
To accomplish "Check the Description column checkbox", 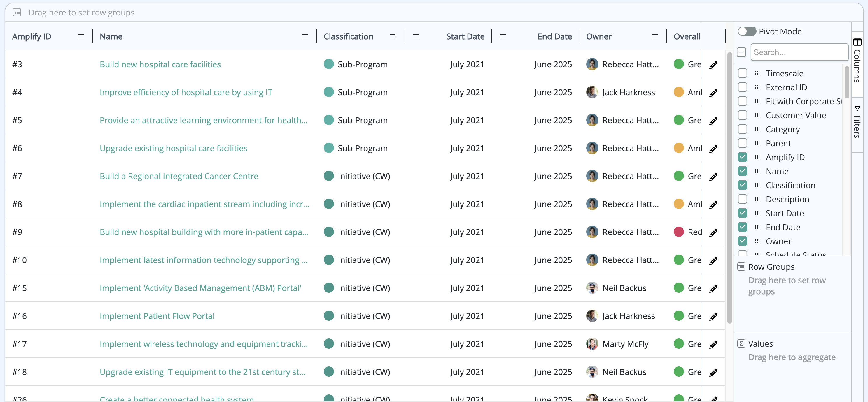I will pyautogui.click(x=742, y=199).
